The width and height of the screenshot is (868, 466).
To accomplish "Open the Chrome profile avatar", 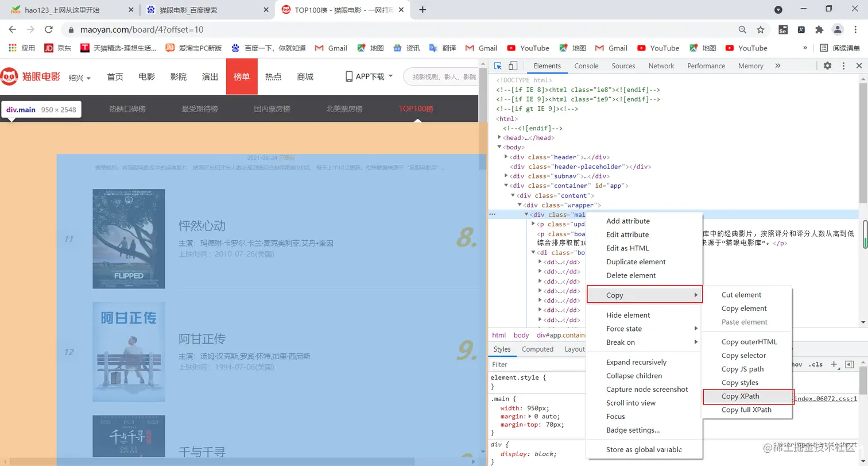I will (x=838, y=29).
